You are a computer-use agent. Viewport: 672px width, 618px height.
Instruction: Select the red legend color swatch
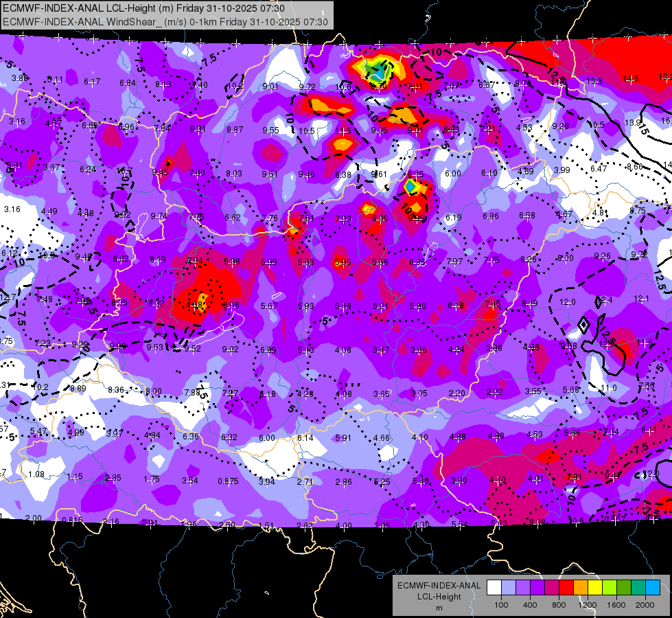pyautogui.click(x=566, y=588)
